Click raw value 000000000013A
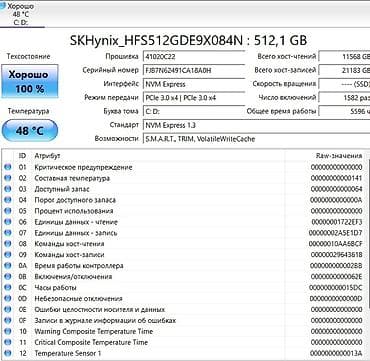The width and height of the screenshot is (370, 361). pos(336,353)
